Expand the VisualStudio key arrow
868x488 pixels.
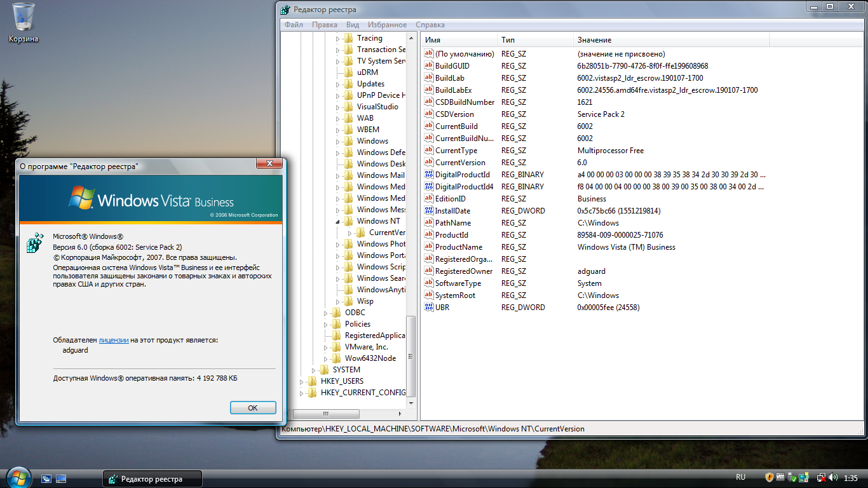click(x=338, y=107)
